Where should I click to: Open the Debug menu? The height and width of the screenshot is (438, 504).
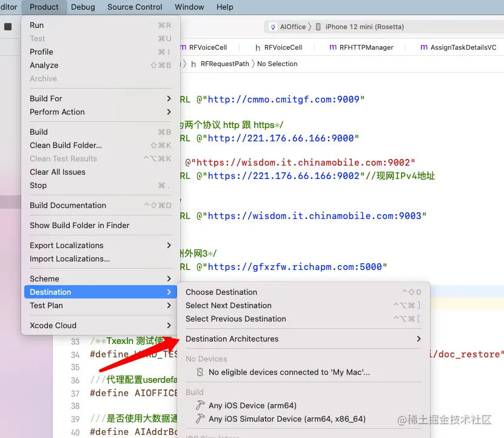click(83, 7)
